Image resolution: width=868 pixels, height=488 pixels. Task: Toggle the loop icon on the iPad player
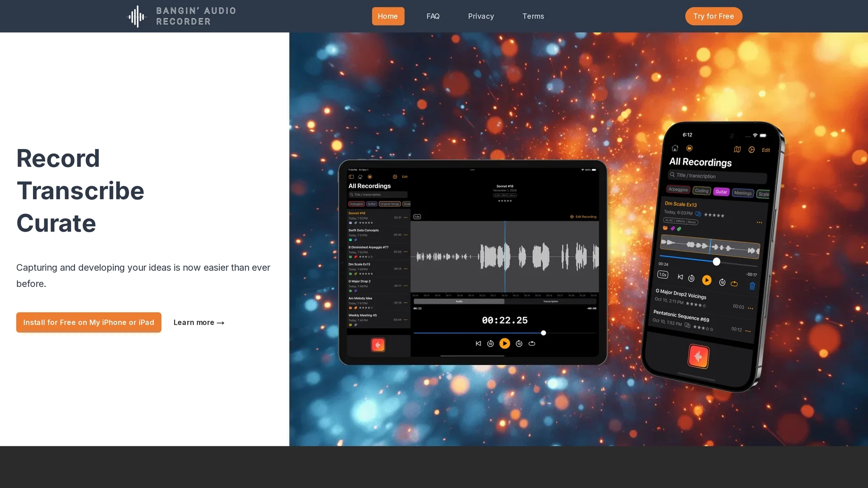(x=532, y=343)
